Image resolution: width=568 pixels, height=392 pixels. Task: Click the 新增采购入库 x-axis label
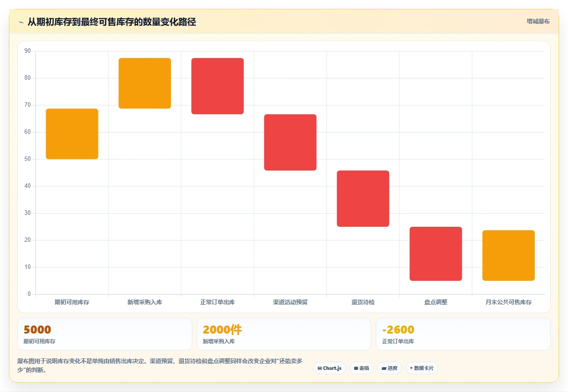(145, 302)
